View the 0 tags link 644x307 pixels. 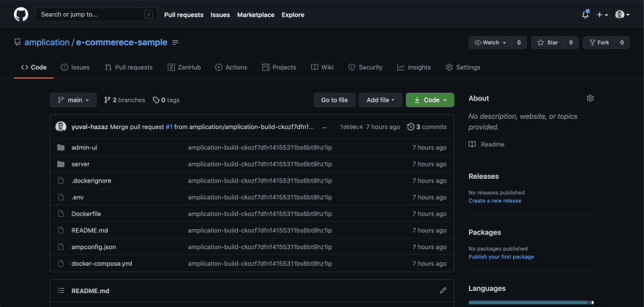(166, 100)
